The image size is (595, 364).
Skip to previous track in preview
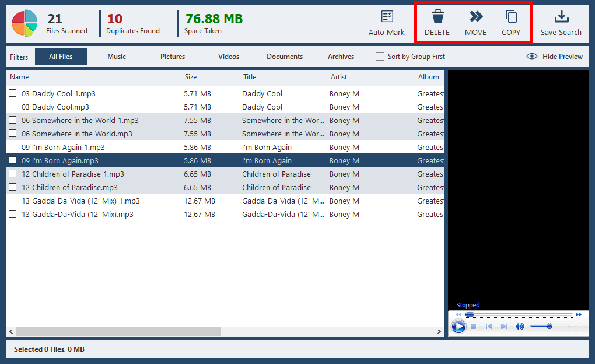click(489, 327)
